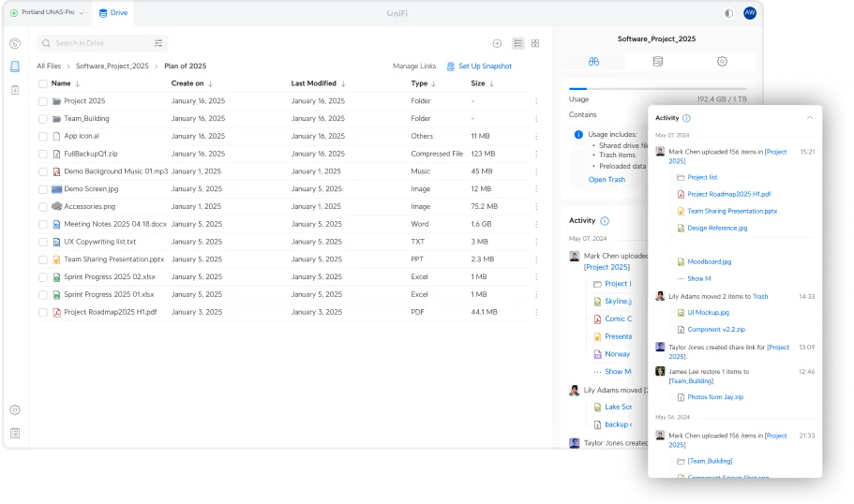Open the drive files sidebar icon
Screen dimensions: 854x504
click(15, 67)
